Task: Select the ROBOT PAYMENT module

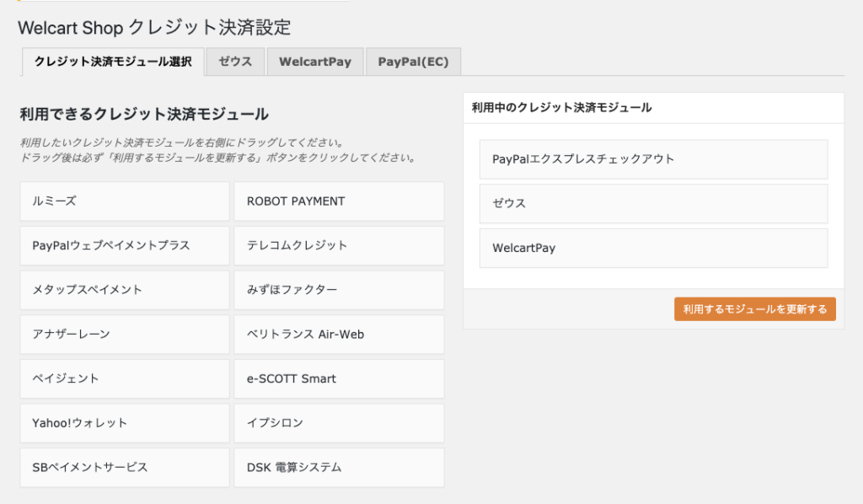Action: click(339, 201)
